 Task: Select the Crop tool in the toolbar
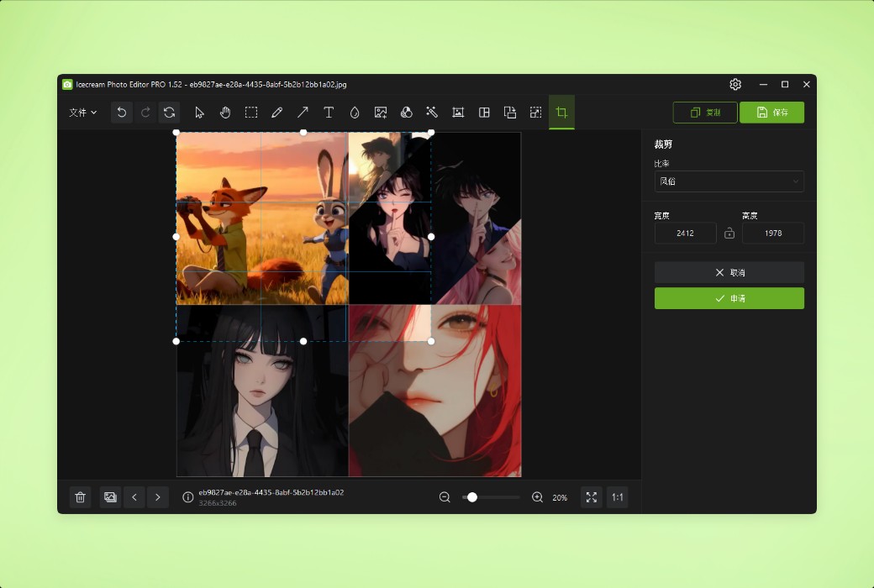[561, 112]
